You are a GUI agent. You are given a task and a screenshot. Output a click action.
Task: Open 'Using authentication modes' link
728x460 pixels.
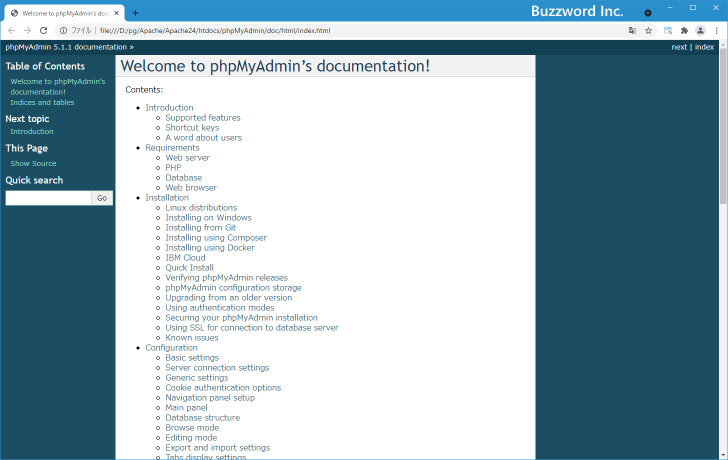(x=220, y=308)
